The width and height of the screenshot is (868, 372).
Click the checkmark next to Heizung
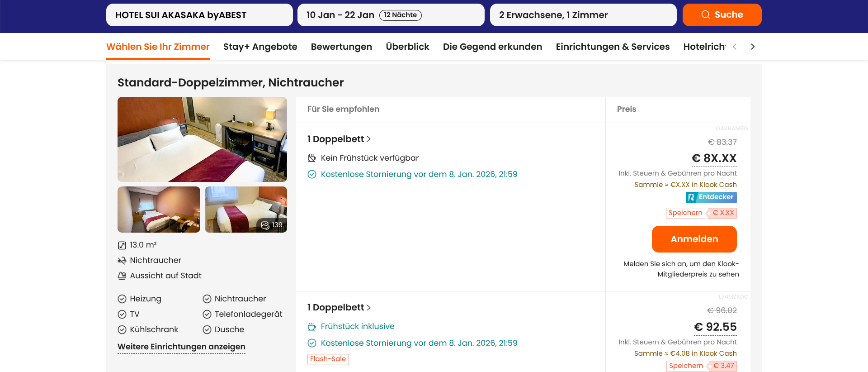pos(122,299)
